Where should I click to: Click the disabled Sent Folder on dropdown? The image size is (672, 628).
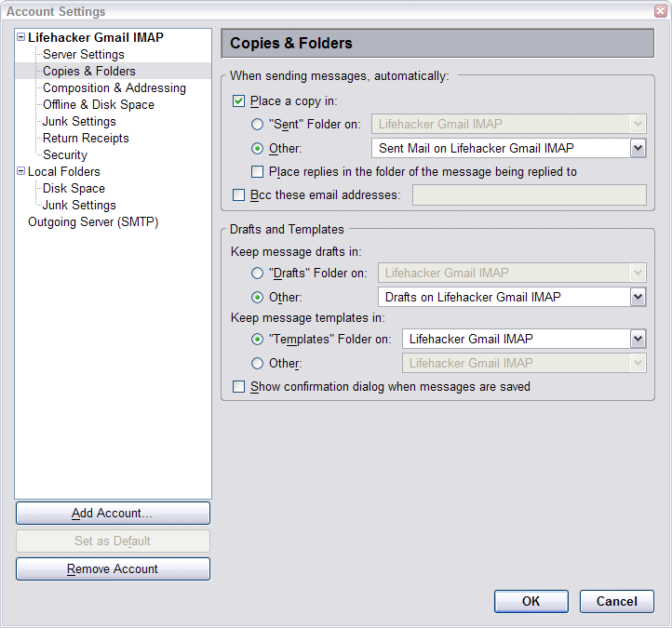509,125
